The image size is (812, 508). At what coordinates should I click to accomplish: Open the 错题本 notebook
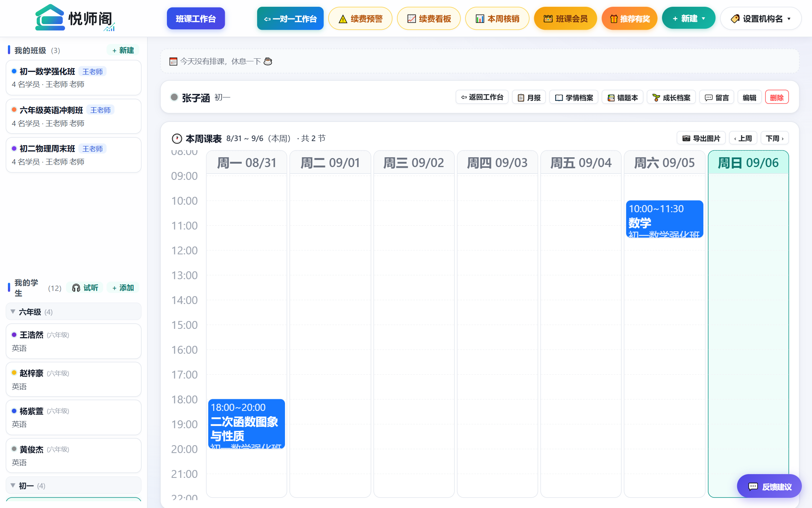click(623, 97)
